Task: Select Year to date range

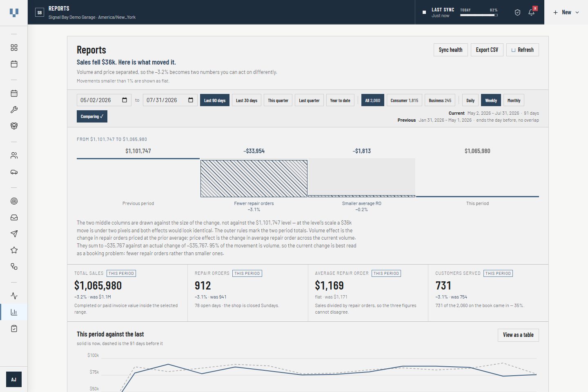Action: 340,100
